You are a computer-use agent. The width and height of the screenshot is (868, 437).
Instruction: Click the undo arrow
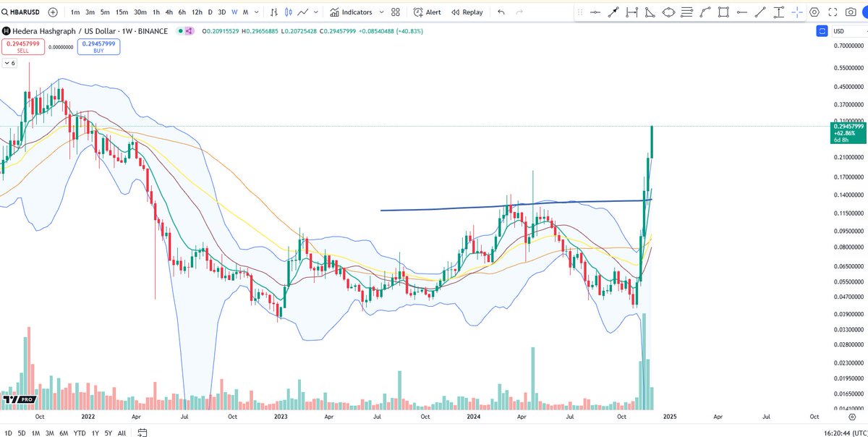(x=501, y=12)
